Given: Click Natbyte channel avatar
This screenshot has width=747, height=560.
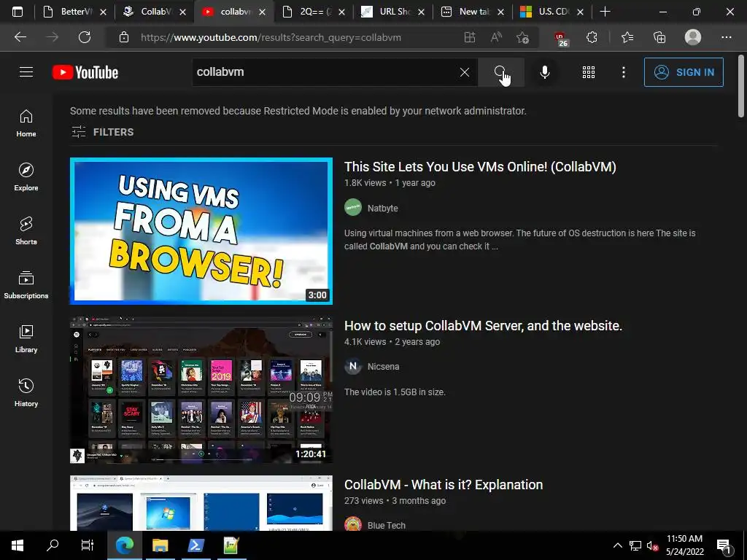Looking at the screenshot, I should pos(353,208).
